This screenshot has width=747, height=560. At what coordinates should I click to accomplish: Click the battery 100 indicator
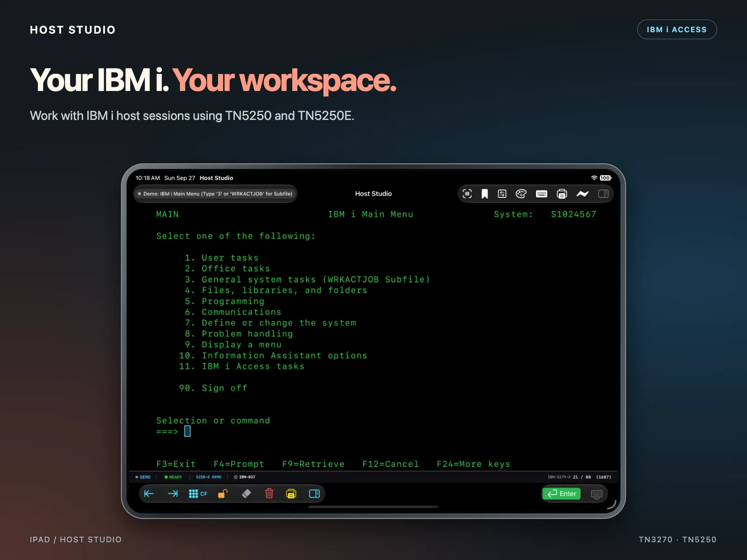[x=606, y=178]
